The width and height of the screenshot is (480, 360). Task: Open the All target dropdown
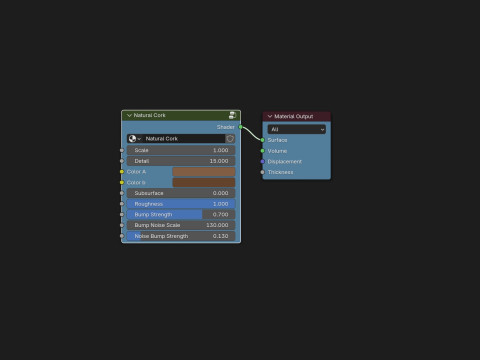[297, 129]
